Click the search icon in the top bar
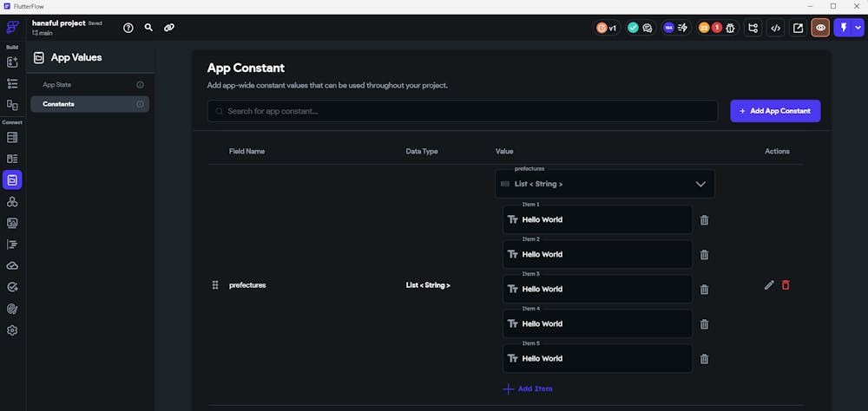Screen dimensions: 868x411 pos(148,28)
